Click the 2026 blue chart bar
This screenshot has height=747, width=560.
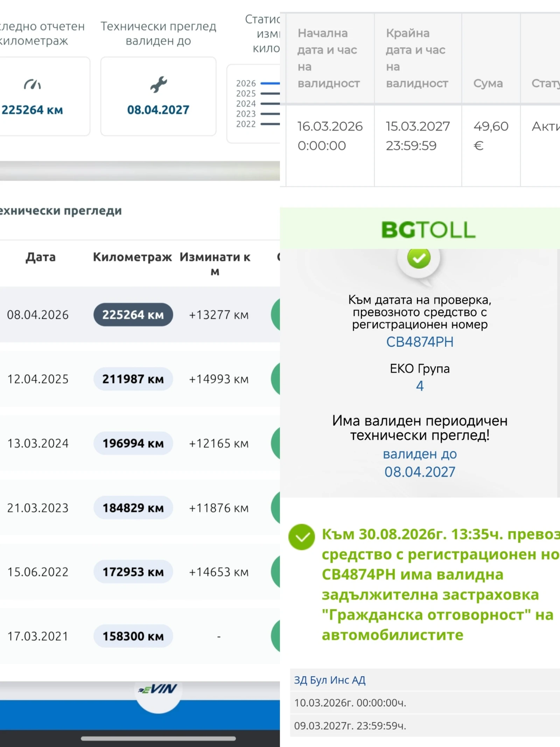tap(270, 83)
